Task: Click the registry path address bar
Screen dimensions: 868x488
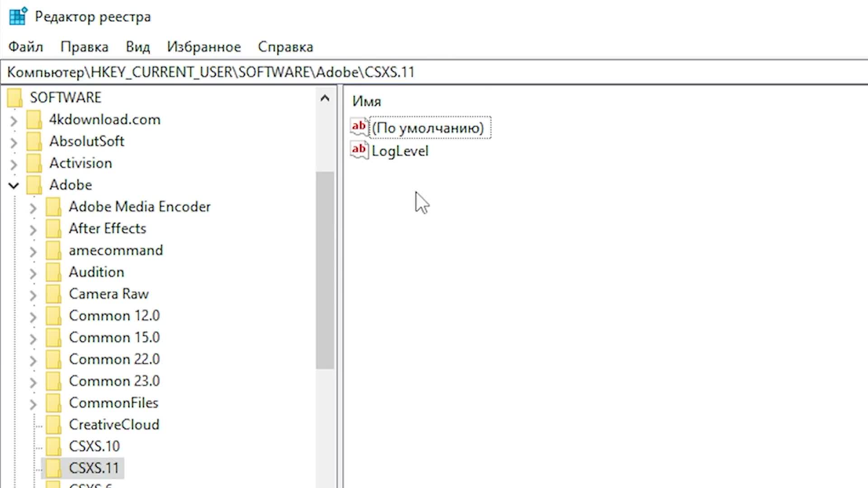Action: click(x=434, y=72)
